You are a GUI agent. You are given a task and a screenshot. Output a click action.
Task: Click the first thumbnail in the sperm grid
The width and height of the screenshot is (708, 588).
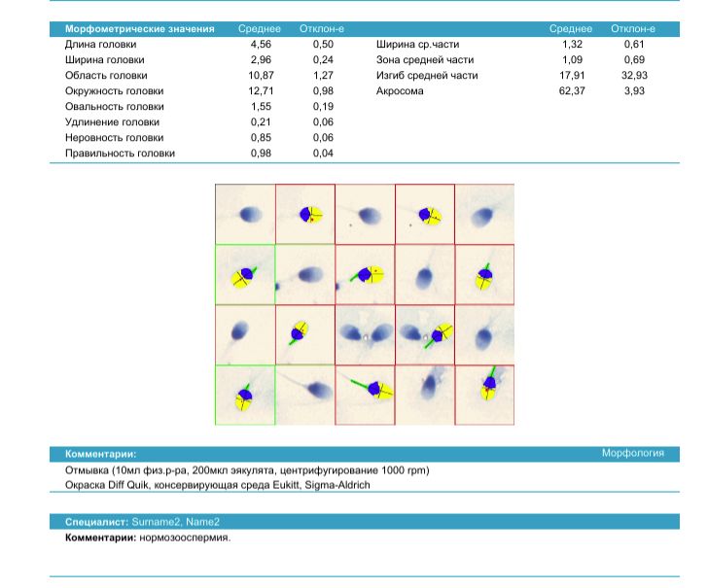click(x=245, y=214)
